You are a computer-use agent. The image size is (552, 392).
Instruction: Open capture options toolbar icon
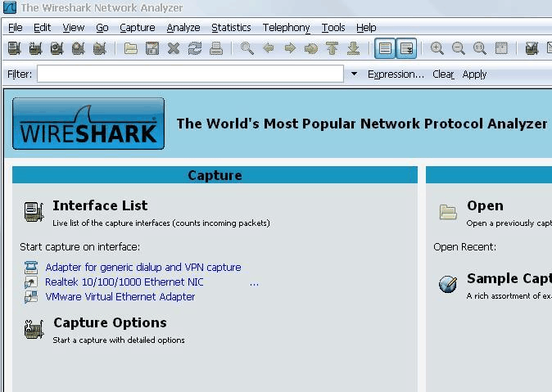35,48
